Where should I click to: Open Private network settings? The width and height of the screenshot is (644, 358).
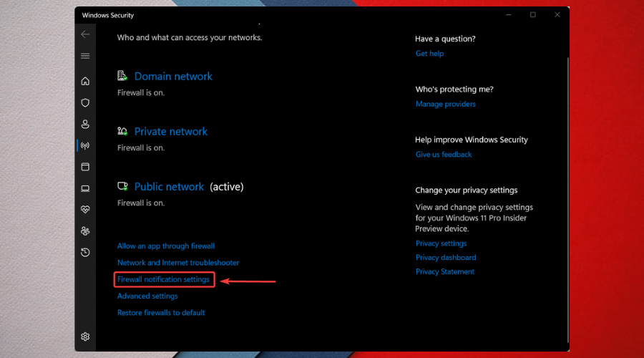(170, 132)
